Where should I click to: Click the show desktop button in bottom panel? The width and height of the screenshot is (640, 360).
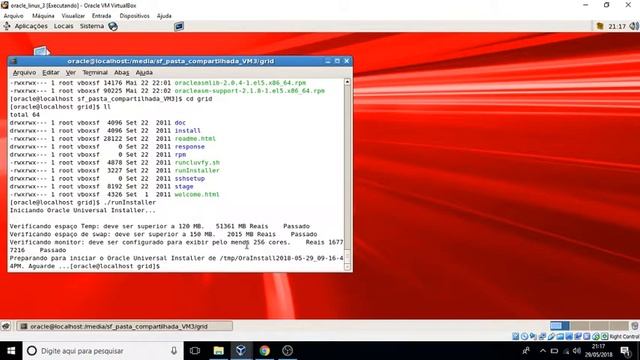tap(6, 326)
